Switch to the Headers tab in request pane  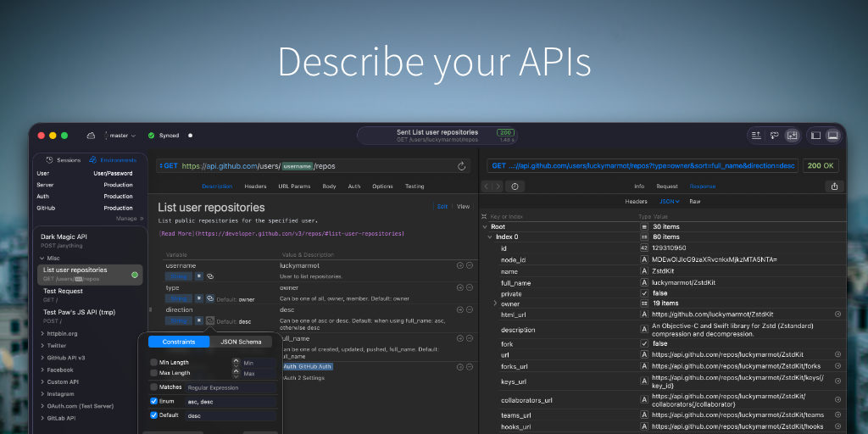[255, 186]
